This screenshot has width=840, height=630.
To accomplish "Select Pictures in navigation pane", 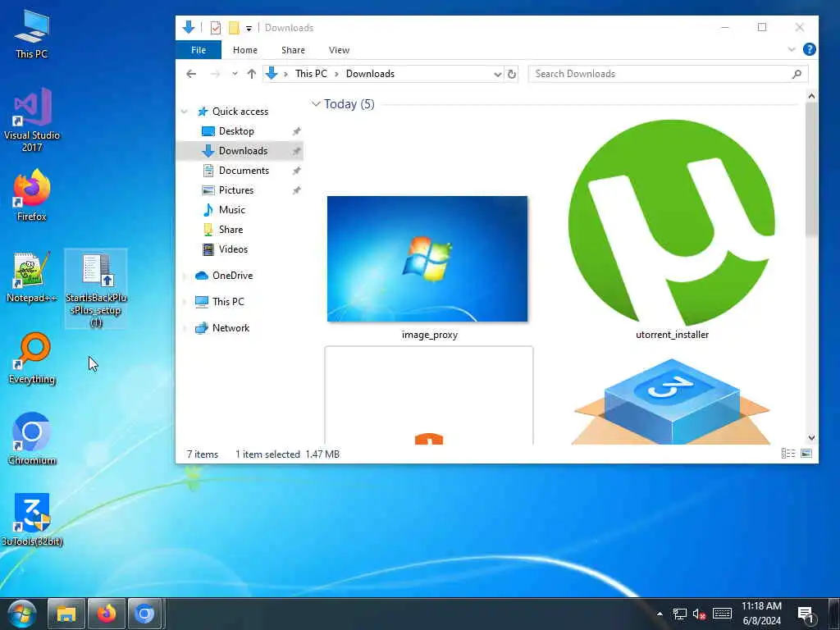I will tap(236, 190).
